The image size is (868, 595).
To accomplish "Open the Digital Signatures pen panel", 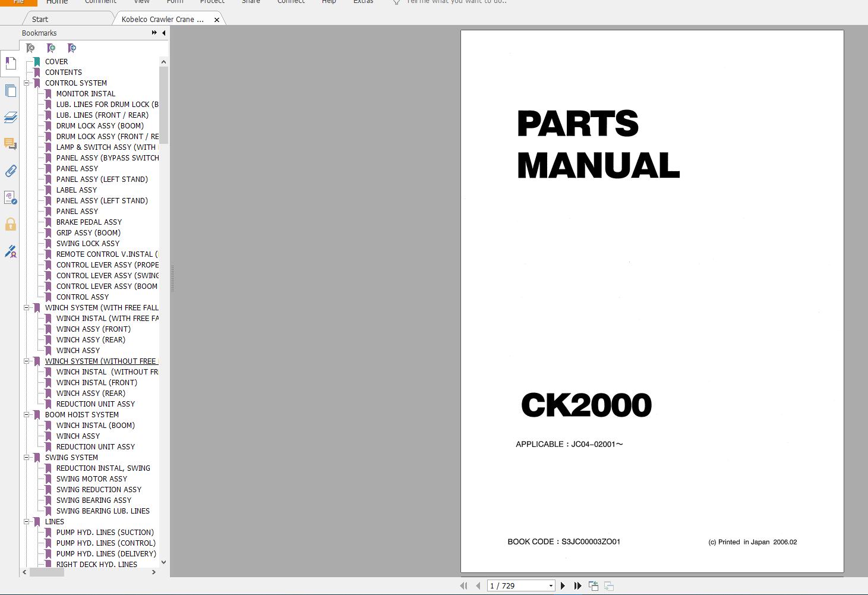I will pos(10,251).
